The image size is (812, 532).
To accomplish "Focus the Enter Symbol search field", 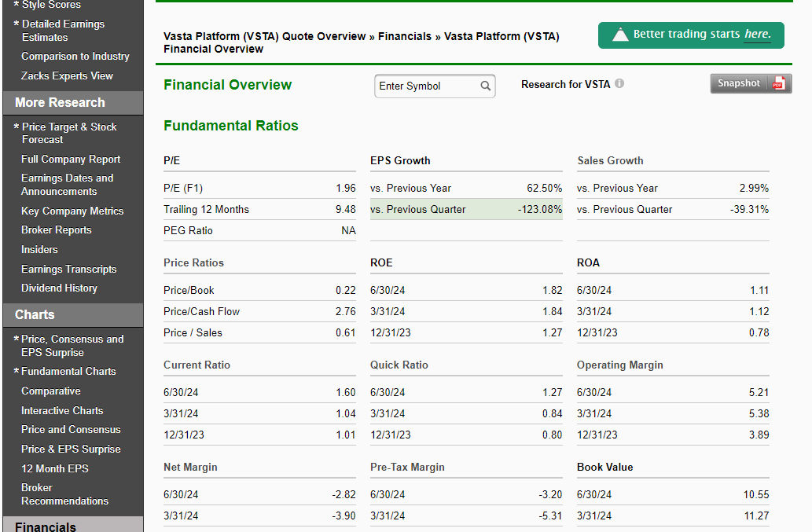I will [x=435, y=86].
